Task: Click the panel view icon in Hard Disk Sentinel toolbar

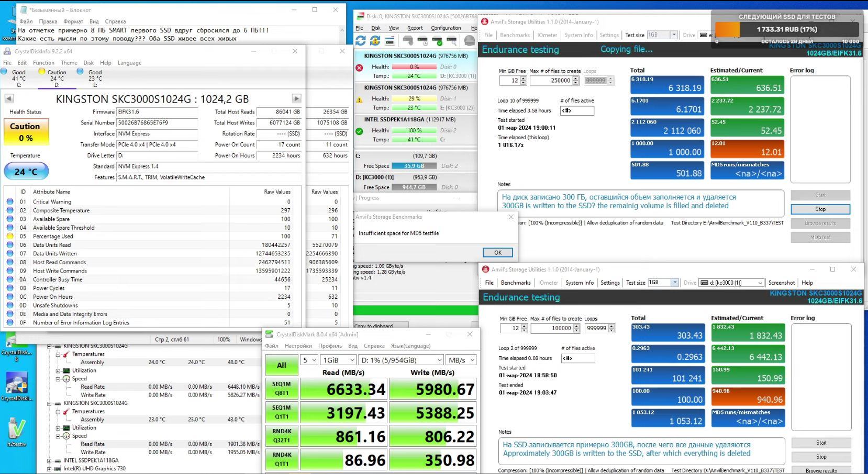Action: coord(390,40)
